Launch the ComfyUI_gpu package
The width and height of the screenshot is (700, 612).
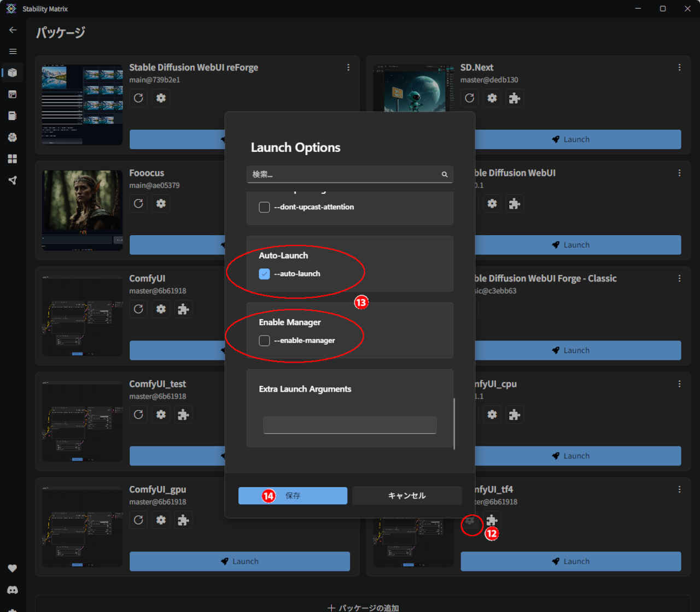[240, 561]
